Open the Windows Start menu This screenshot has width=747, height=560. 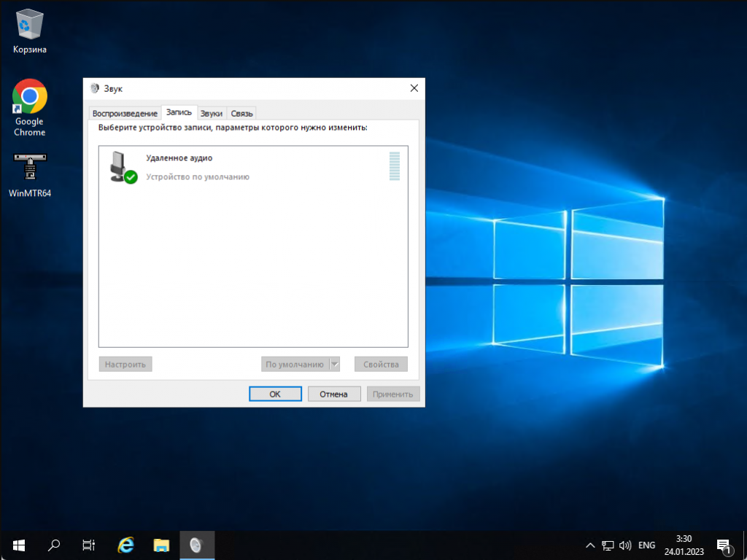click(18, 545)
